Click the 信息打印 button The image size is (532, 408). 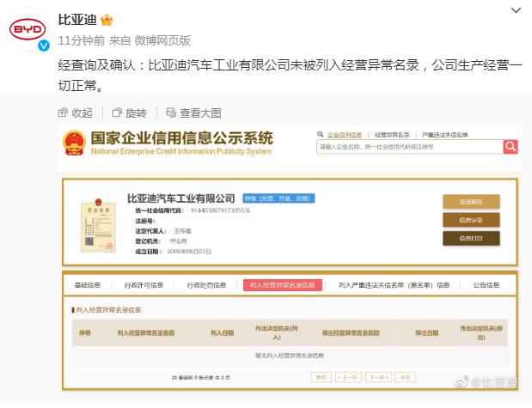tap(471, 238)
